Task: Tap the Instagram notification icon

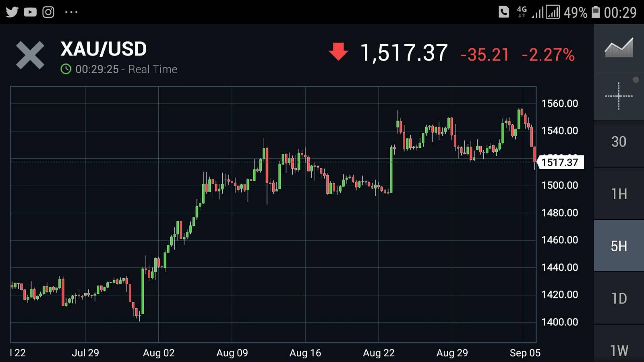Action: point(48,12)
